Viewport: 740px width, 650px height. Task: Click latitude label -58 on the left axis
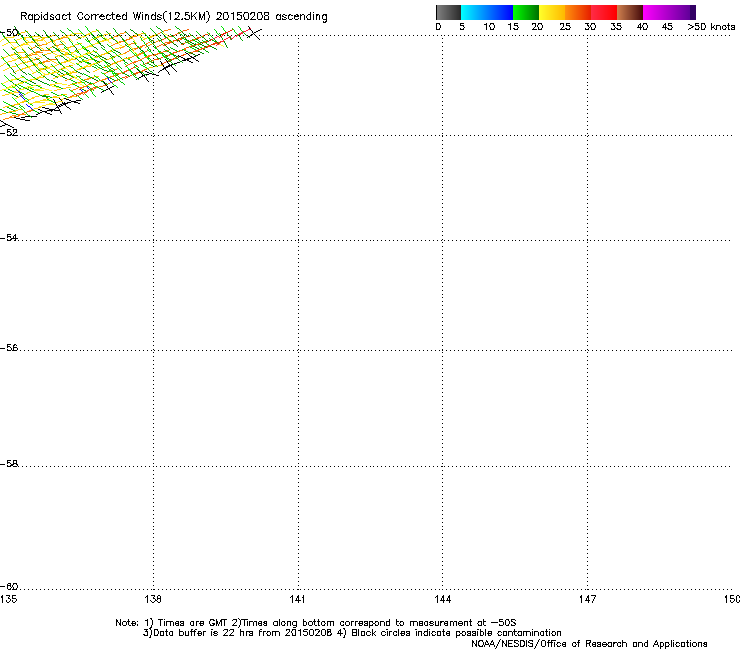[9, 464]
